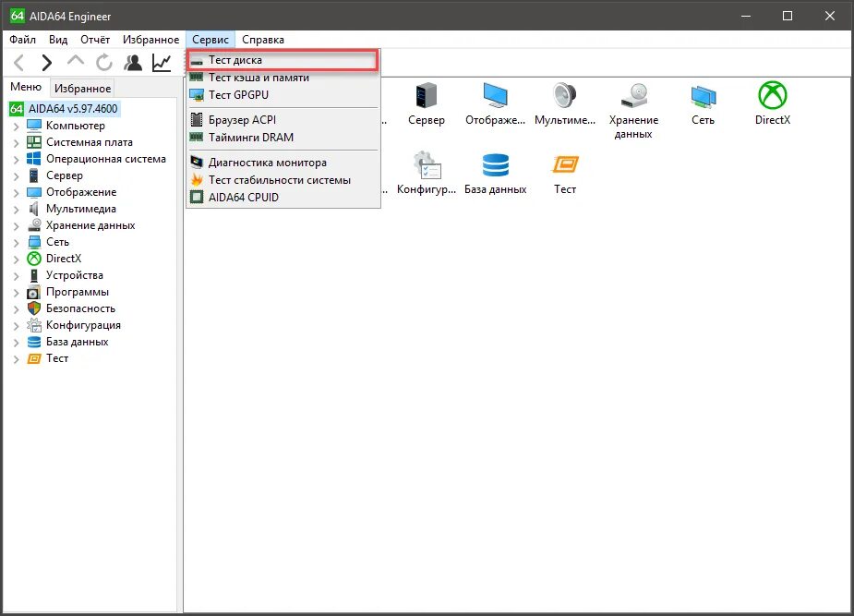Image resolution: width=854 pixels, height=616 pixels.
Task: Click the Программы icon in tree
Action: click(34, 292)
